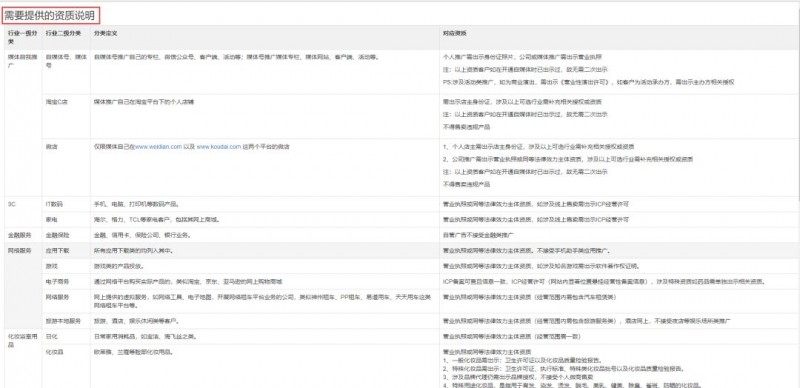This screenshot has height=388, width=800.
Task: Click the "分类定义" column header
Action: point(106,33)
